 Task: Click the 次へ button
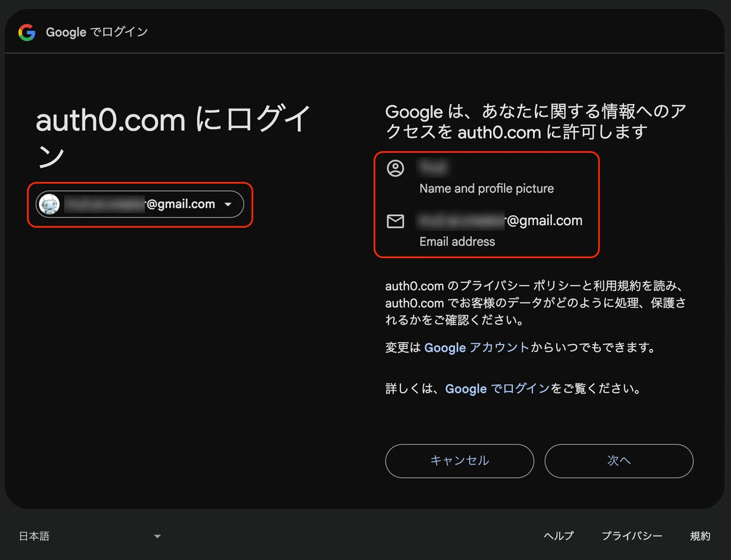click(619, 461)
